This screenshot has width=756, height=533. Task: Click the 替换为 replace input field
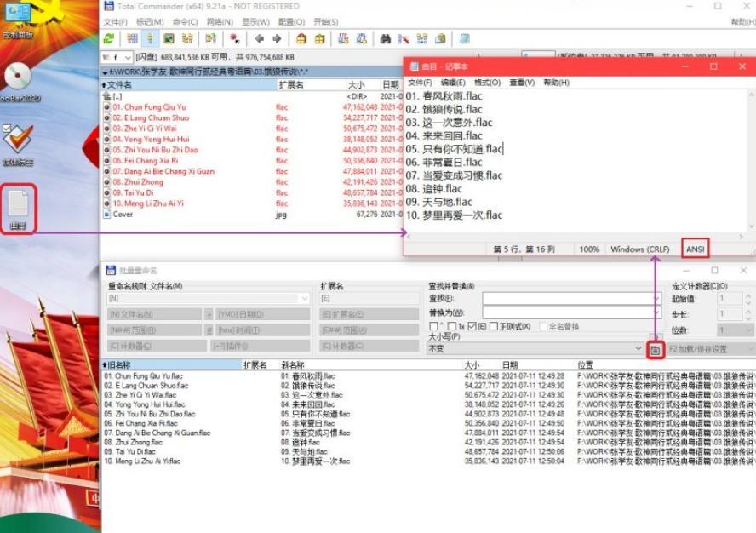pos(571,312)
